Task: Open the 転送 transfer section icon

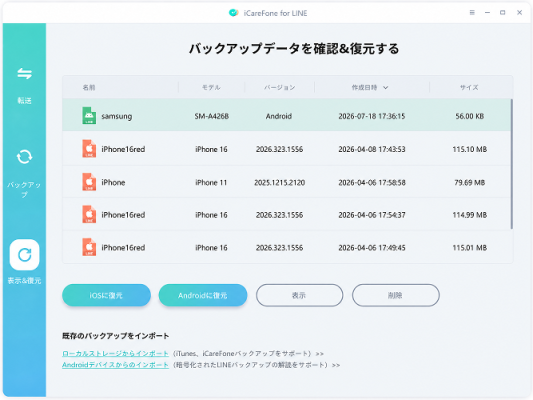Action: (x=24, y=73)
